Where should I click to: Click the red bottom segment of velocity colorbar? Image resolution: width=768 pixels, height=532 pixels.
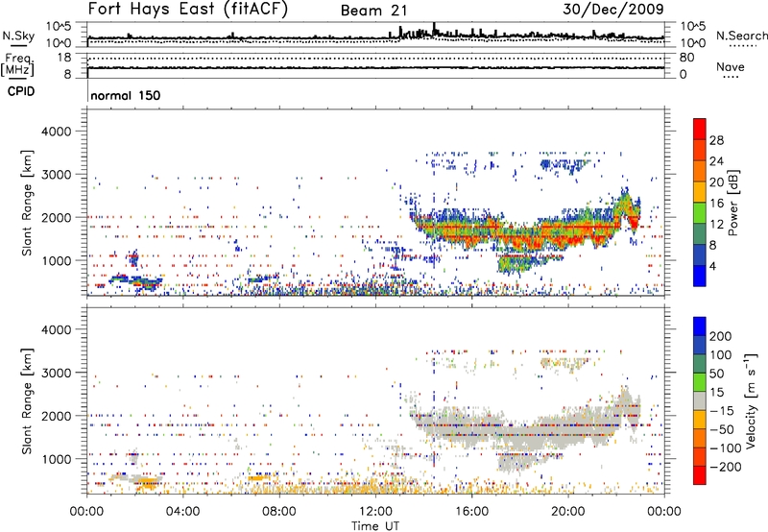[x=700, y=475]
